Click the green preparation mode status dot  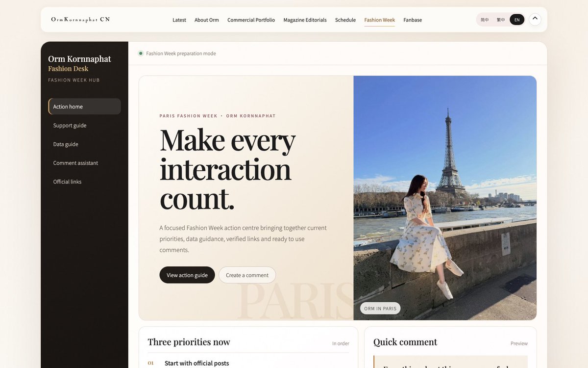(x=141, y=53)
